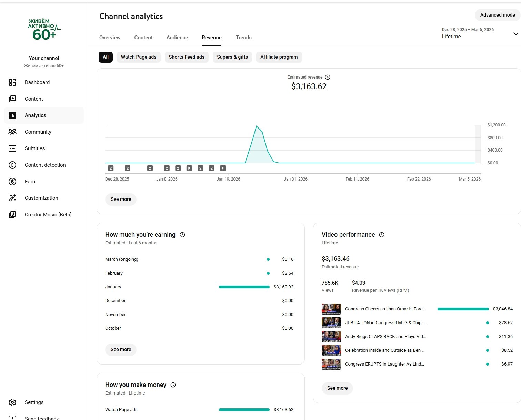
Task: Click the Creator Music icon
Action: pos(12,215)
